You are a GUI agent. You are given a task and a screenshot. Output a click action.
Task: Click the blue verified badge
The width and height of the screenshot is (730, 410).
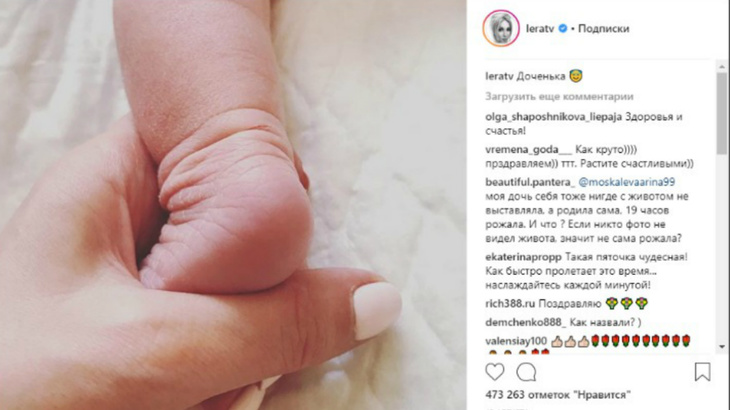562,28
